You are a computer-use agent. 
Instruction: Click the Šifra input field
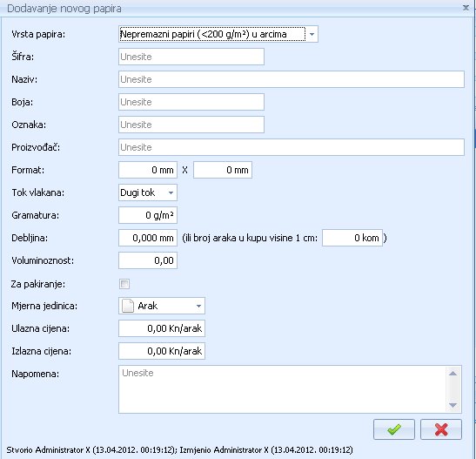pos(191,57)
